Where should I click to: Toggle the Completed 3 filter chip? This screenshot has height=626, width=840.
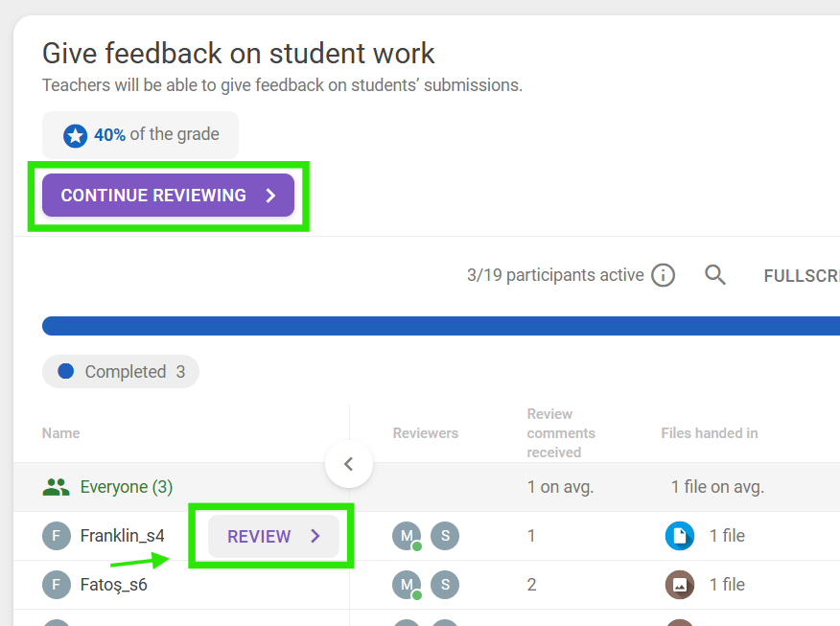tap(121, 372)
